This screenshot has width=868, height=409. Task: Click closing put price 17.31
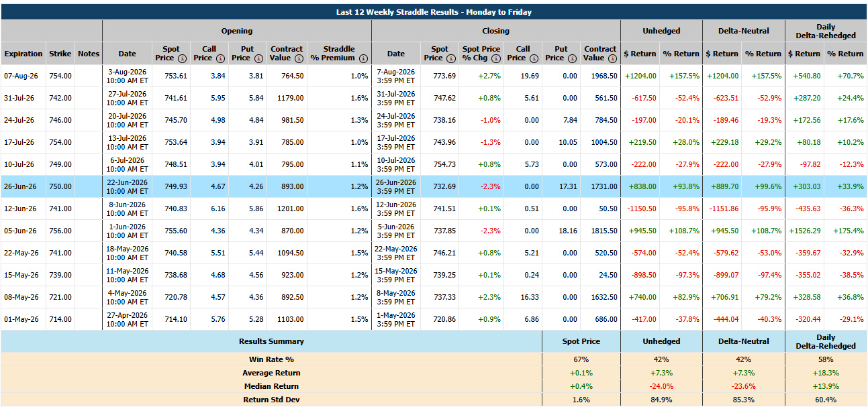(x=568, y=186)
